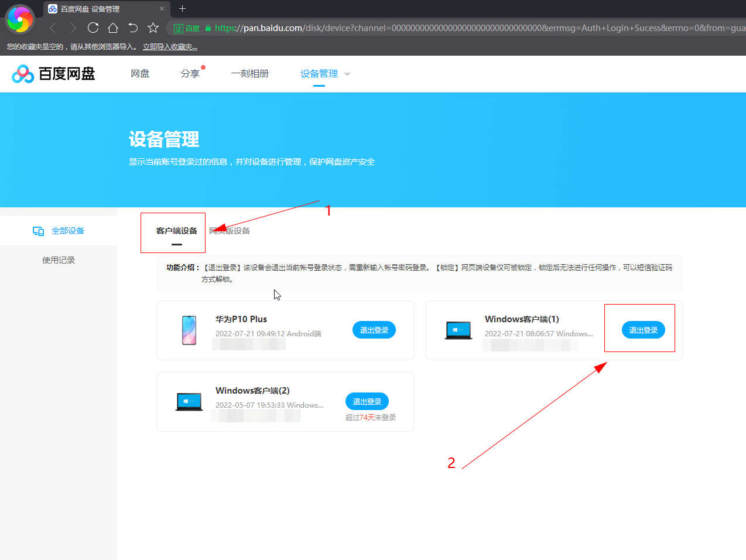This screenshot has height=560, width=746.
Task: Click the 设备管理 banner heading
Action: pos(164,139)
